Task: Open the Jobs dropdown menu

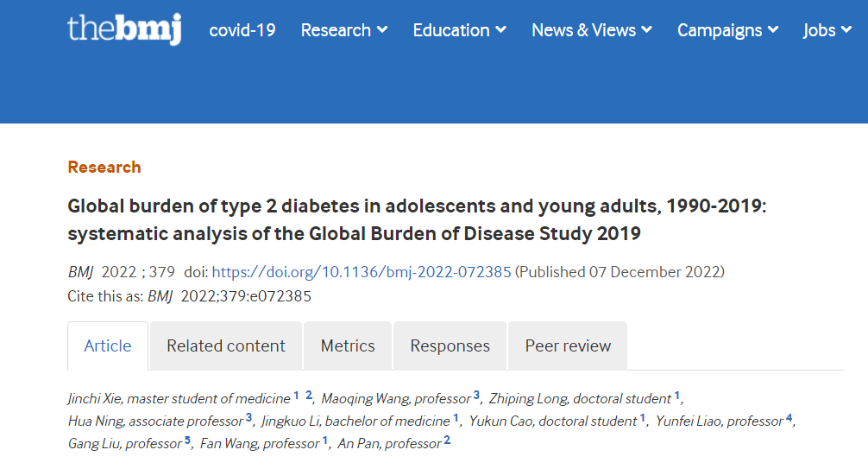Action: [827, 30]
